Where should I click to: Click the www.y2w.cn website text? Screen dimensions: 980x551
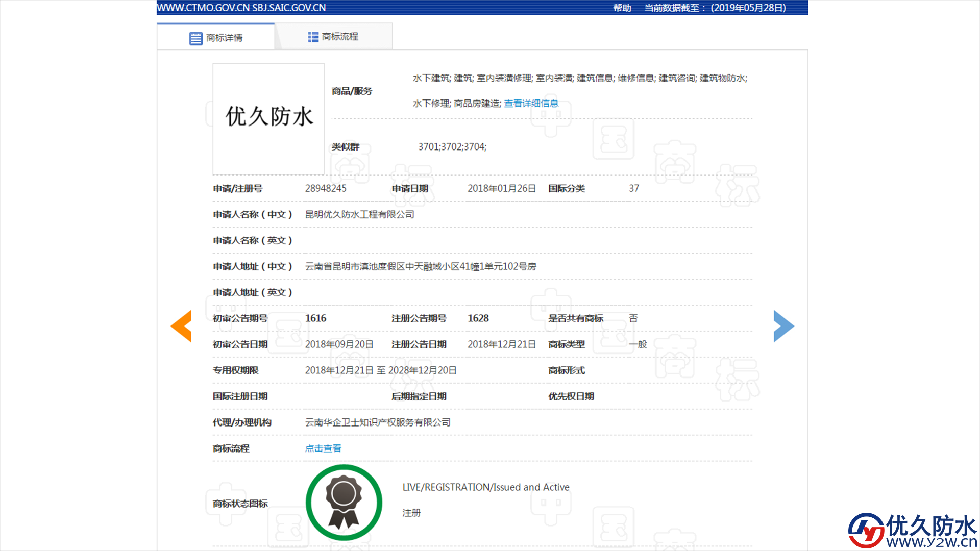pos(932,542)
